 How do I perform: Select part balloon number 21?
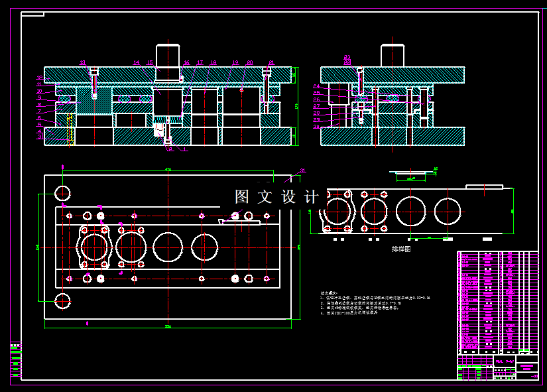271,63
